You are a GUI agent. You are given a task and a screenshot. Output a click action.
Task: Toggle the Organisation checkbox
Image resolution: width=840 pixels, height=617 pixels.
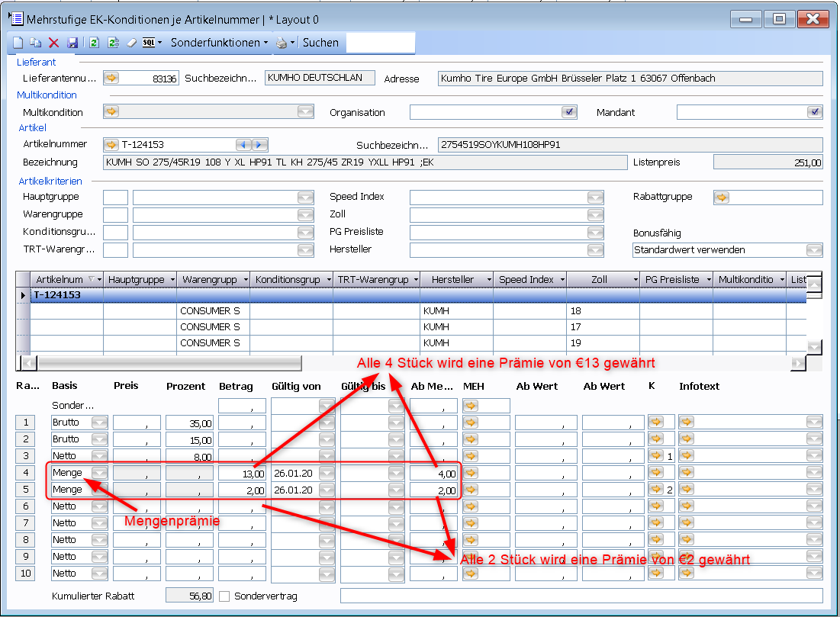point(569,112)
